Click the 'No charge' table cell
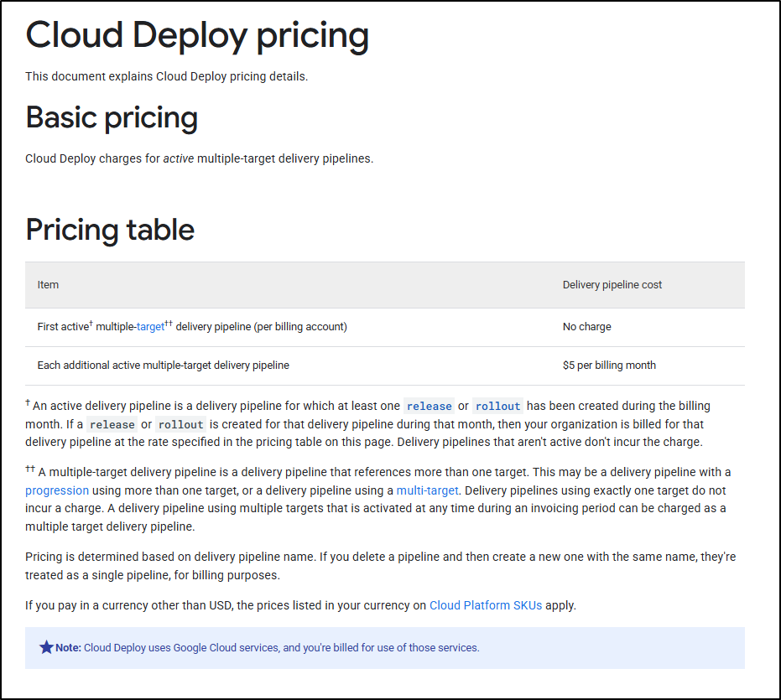The height and width of the screenshot is (700, 781). 586,327
